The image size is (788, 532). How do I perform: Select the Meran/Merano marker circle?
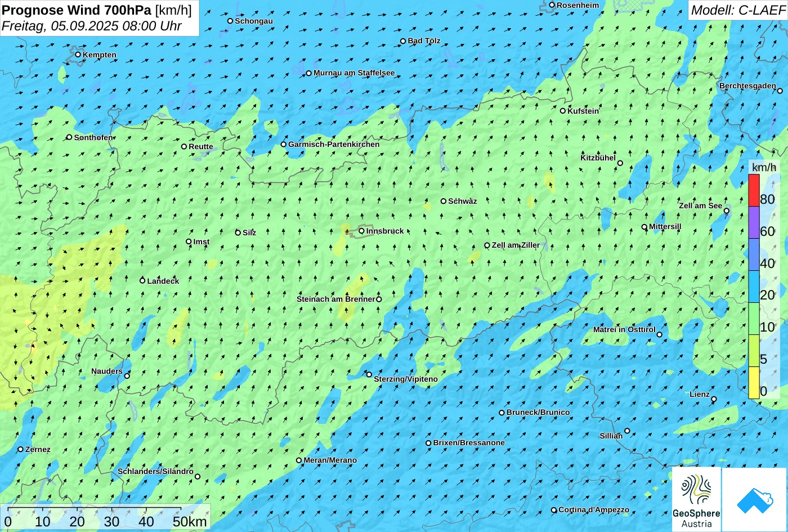(299, 461)
